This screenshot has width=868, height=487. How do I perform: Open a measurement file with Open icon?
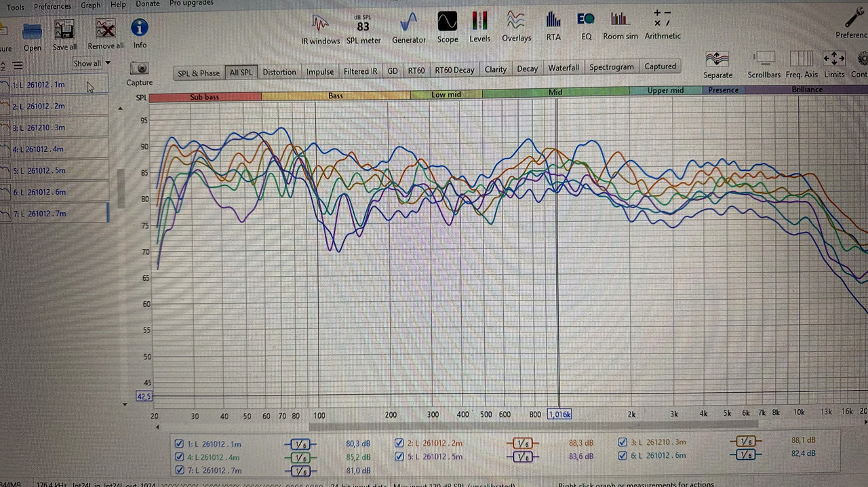[x=32, y=31]
